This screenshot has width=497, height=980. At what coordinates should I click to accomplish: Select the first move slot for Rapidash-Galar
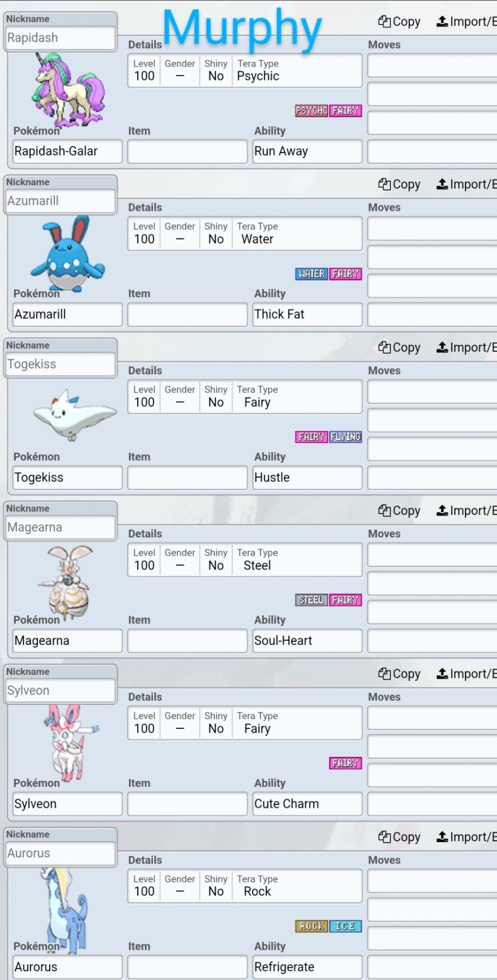point(432,66)
